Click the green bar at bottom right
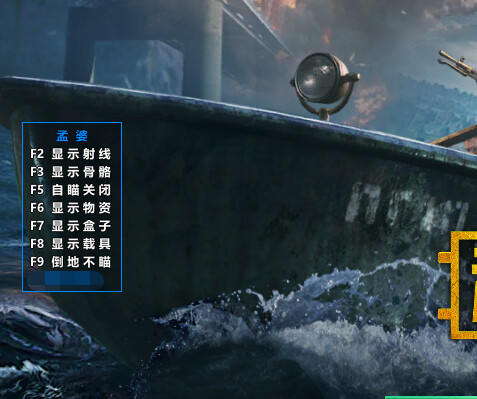This screenshot has width=477, height=399. coord(431,397)
